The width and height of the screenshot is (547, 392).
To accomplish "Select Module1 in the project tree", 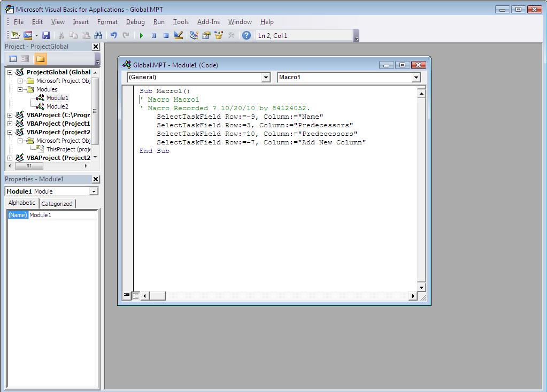I will click(x=58, y=98).
